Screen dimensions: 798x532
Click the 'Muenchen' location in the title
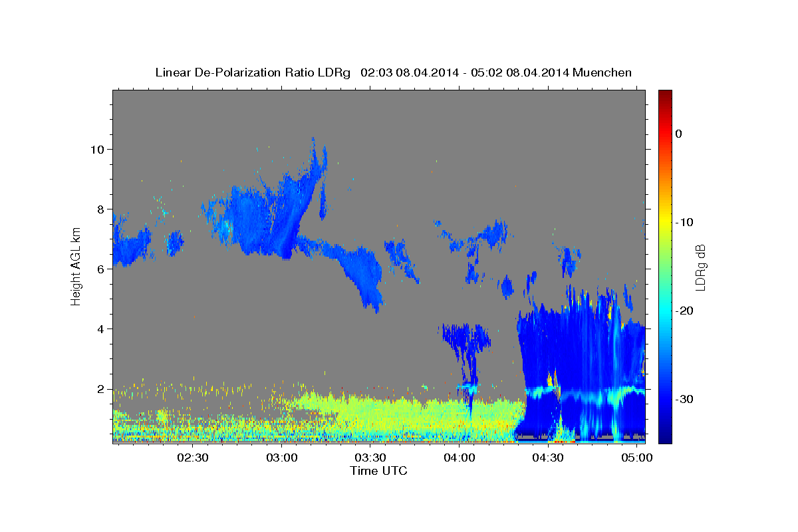coord(602,72)
